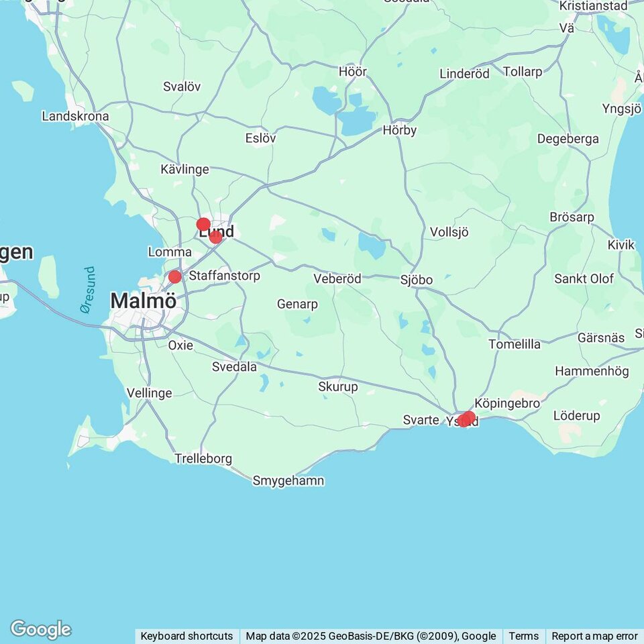The height and width of the screenshot is (644, 644).
Task: Click the Hörby town label
Action: [400, 131]
